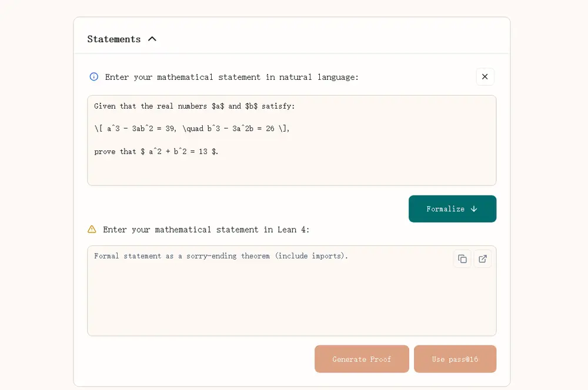Focus the Lean 4 formal statement text area
588x390 pixels.
coord(270,300)
